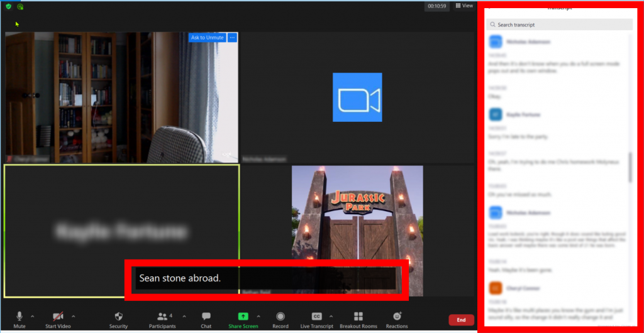Click transcript line "Sorry I'm late to the party."
Viewport: 644px width, 333px height.
pyautogui.click(x=518, y=136)
